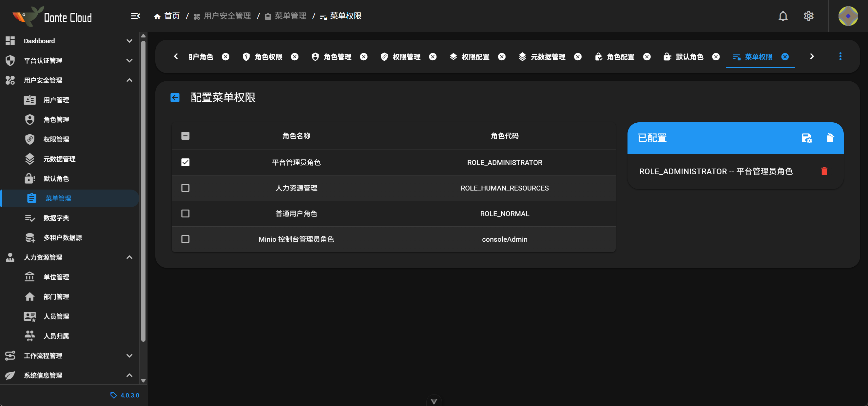
Task: Click the clear icon on the 已配置 header
Action: (x=830, y=138)
